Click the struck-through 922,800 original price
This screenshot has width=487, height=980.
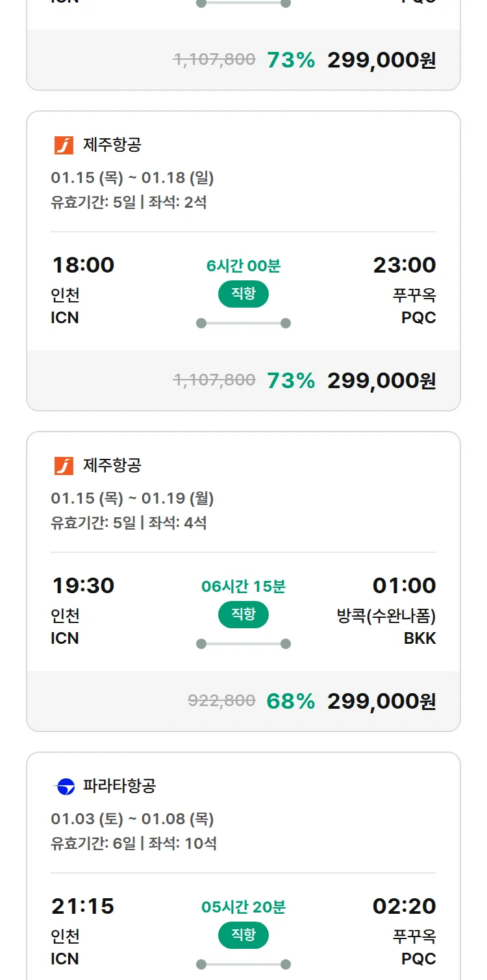[221, 702]
